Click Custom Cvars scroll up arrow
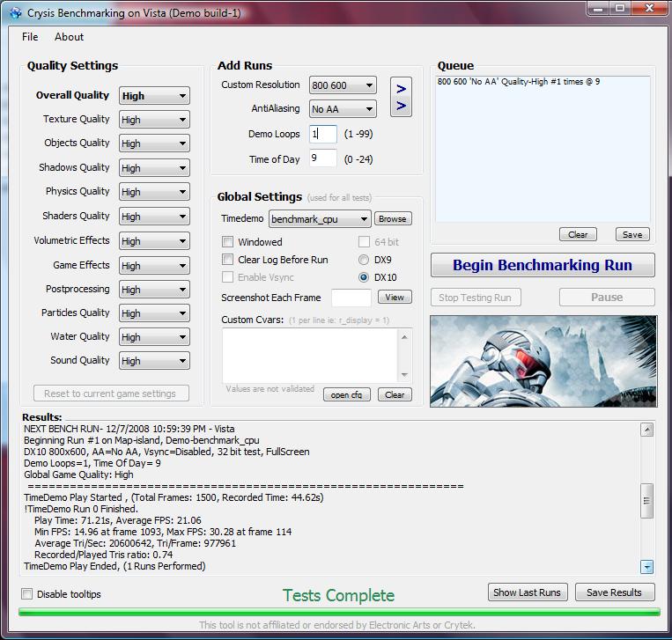 tap(404, 337)
